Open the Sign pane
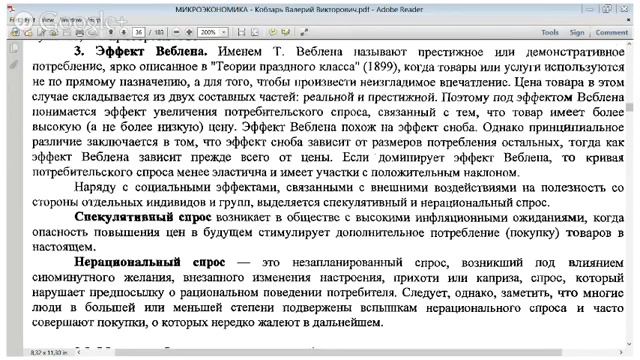The height and width of the screenshot is (360, 640). [x=577, y=32]
